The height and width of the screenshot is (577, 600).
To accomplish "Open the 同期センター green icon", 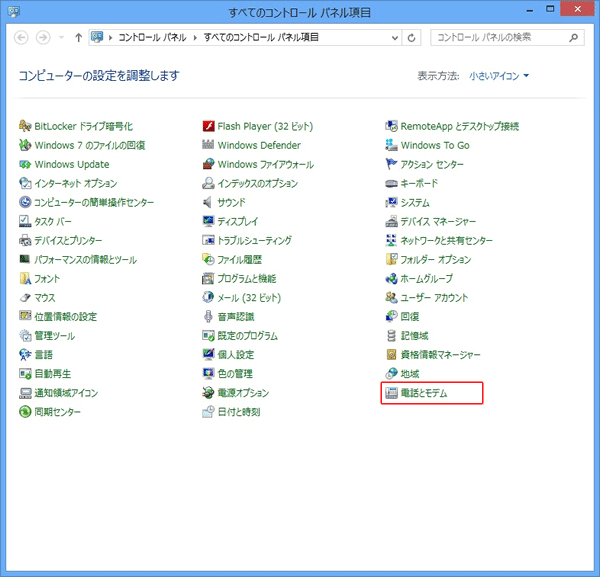I will [25, 412].
